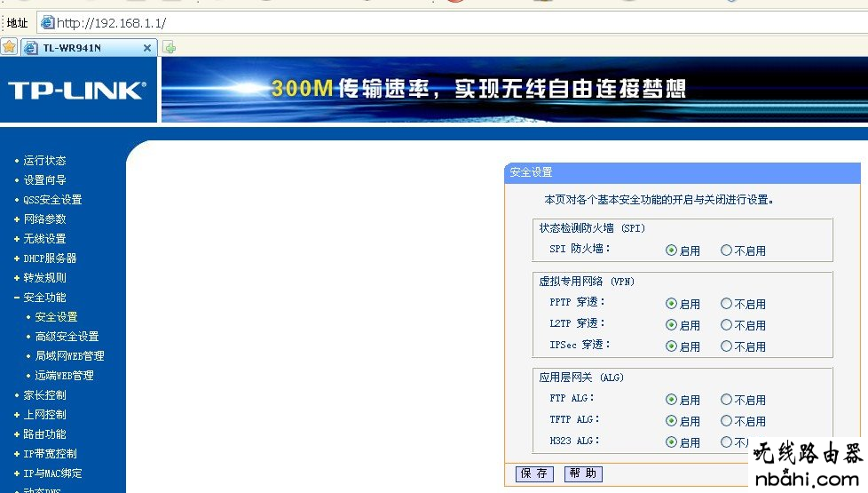Screen dimensions: 868x493
Task: Enable FTP ALG option
Action: 671,400
